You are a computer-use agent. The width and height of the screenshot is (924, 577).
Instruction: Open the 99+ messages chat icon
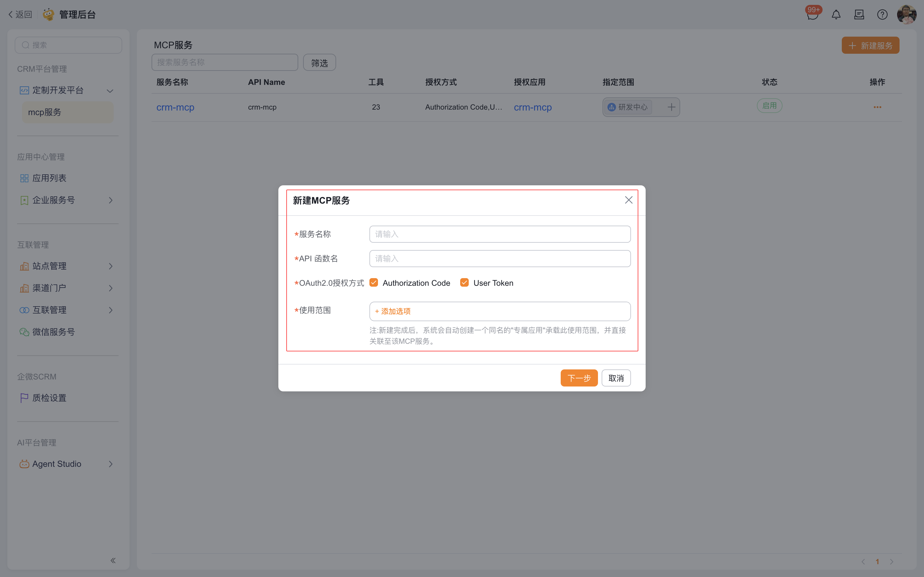click(812, 15)
